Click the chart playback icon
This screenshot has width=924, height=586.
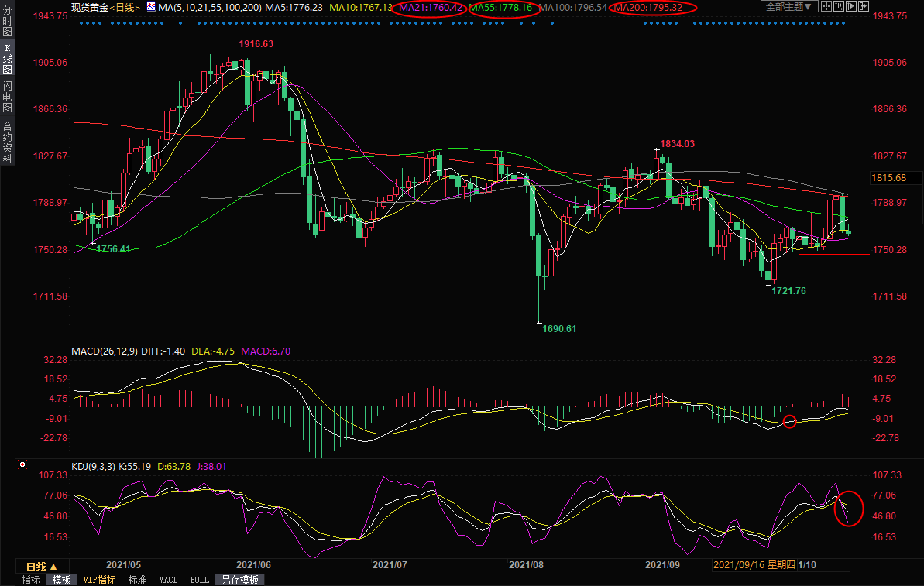(851, 6)
